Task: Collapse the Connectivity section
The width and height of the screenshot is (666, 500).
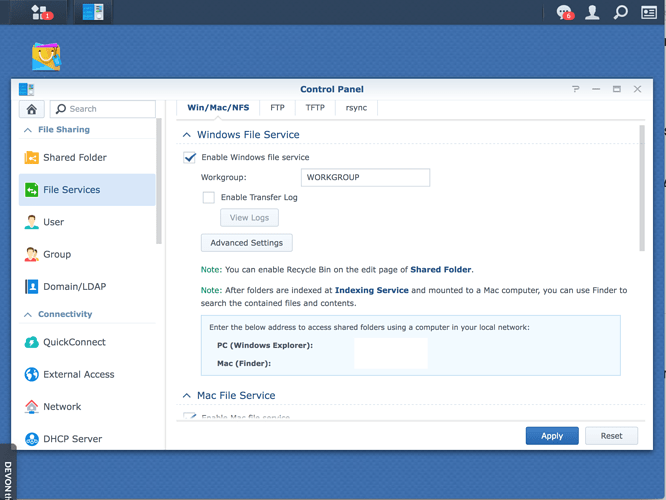Action: pos(28,315)
